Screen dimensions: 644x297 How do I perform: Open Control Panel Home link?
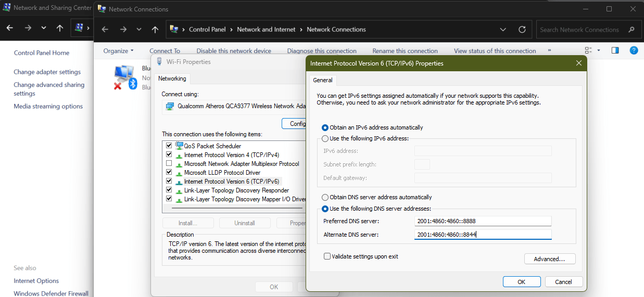pyautogui.click(x=42, y=53)
